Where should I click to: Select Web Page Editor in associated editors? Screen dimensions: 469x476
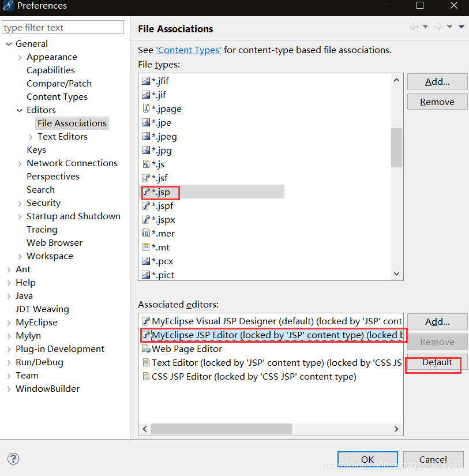pyautogui.click(x=272, y=349)
